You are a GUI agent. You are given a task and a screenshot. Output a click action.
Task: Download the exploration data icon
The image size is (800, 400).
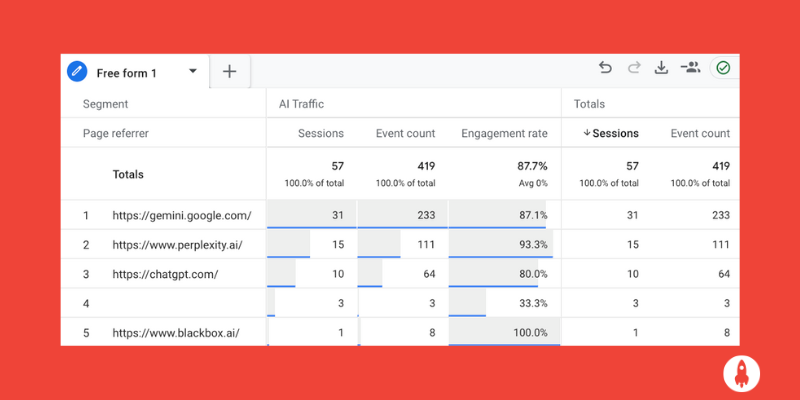[661, 67]
